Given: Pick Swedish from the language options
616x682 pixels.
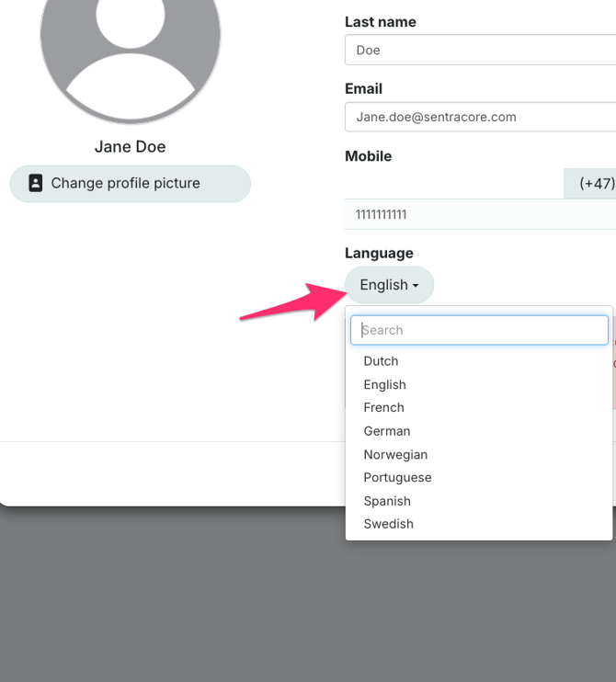Looking at the screenshot, I should 388,524.
